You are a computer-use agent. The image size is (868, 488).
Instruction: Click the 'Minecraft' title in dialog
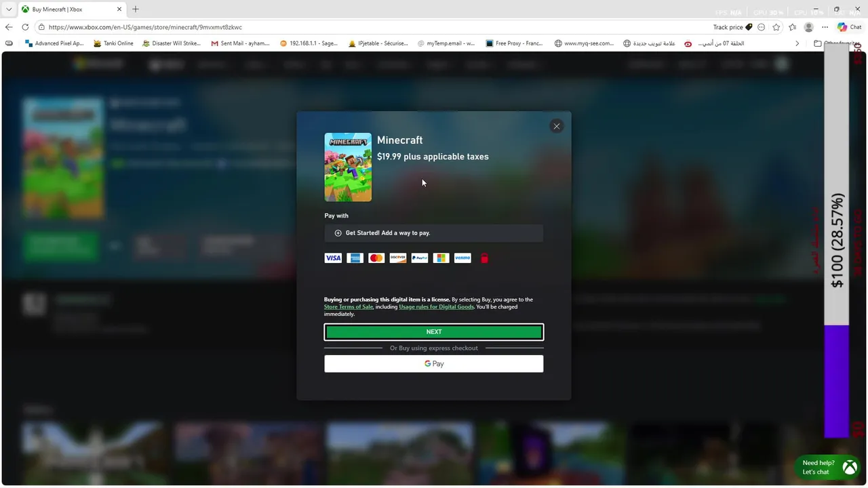coord(399,140)
